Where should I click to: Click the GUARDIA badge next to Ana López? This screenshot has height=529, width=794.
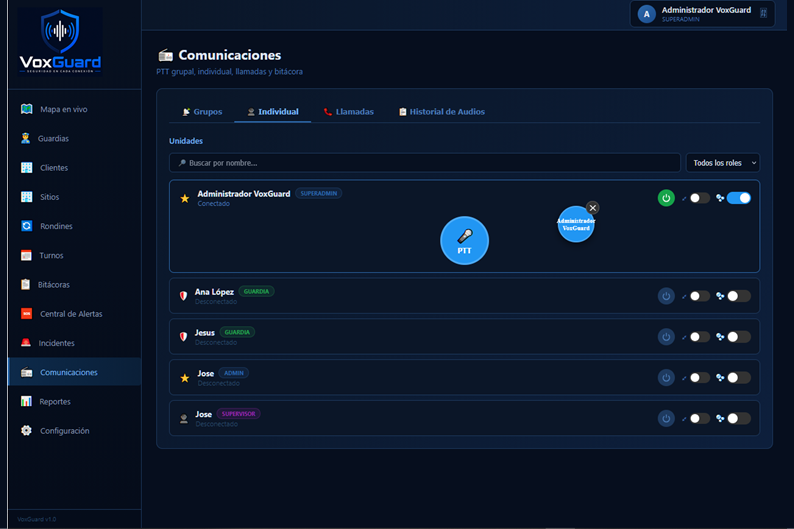256,292
